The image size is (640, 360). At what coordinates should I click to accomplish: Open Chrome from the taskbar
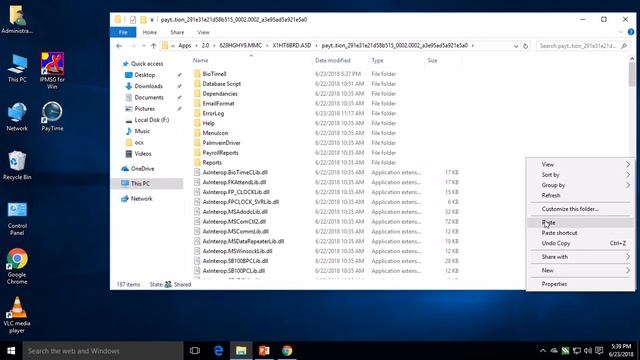point(287,351)
